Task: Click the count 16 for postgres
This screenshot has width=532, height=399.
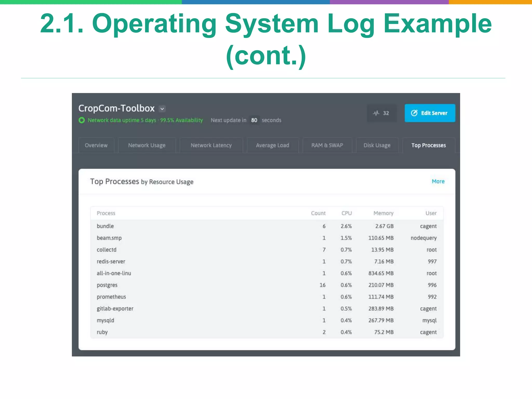Action: point(322,285)
